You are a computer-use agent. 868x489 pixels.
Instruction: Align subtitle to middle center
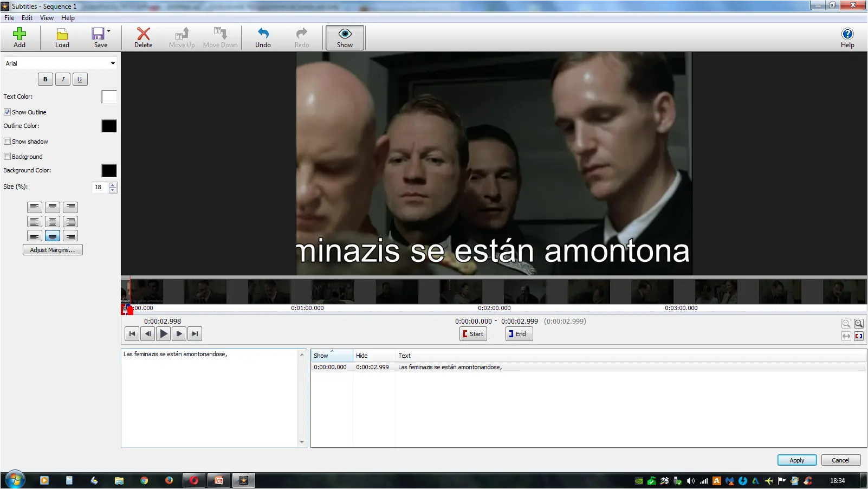click(53, 222)
